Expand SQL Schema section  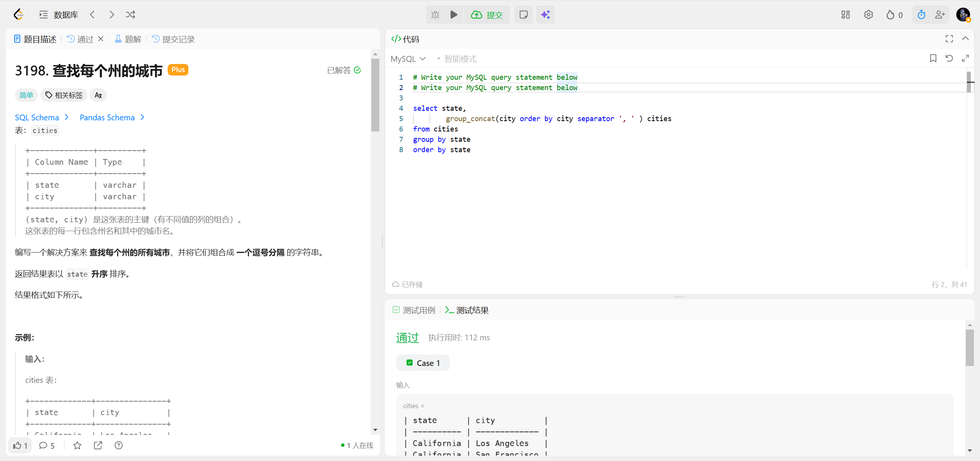pyautogui.click(x=41, y=117)
